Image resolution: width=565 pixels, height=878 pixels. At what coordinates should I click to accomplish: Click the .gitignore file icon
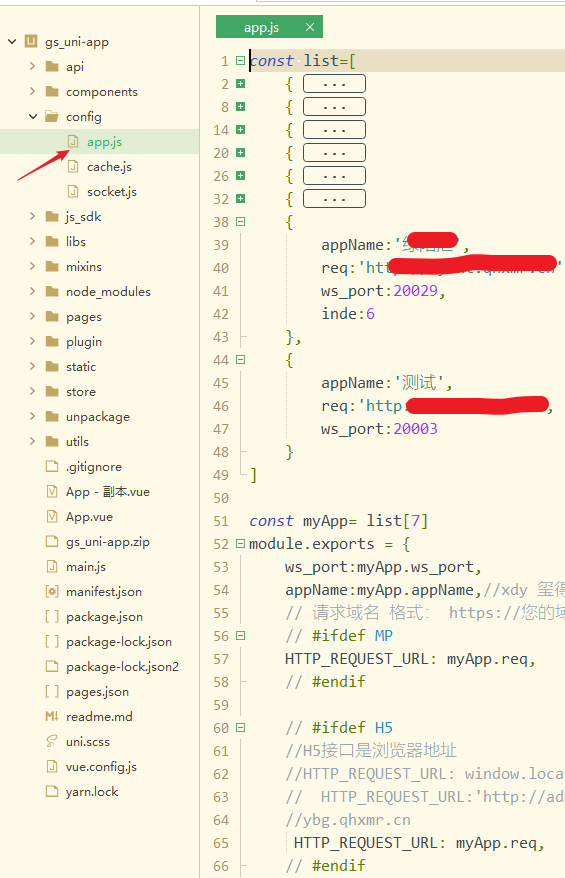pos(52,466)
